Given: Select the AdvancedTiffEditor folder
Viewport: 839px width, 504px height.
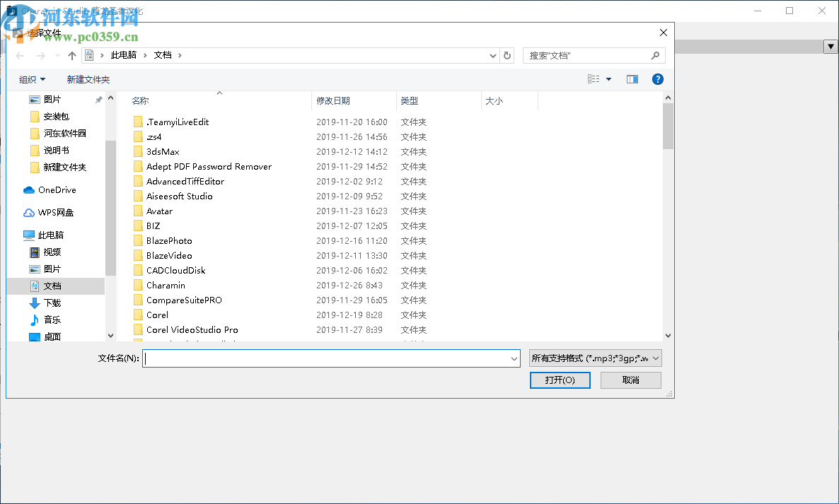Looking at the screenshot, I should tap(185, 182).
